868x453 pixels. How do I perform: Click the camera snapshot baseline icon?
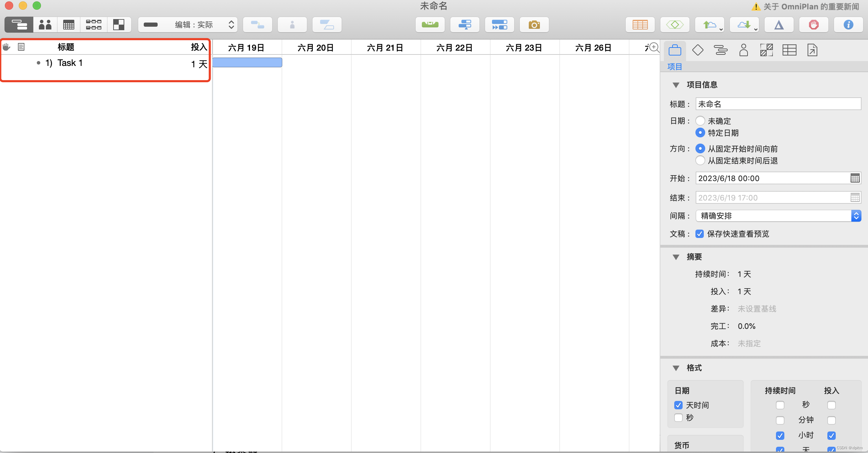coord(534,25)
